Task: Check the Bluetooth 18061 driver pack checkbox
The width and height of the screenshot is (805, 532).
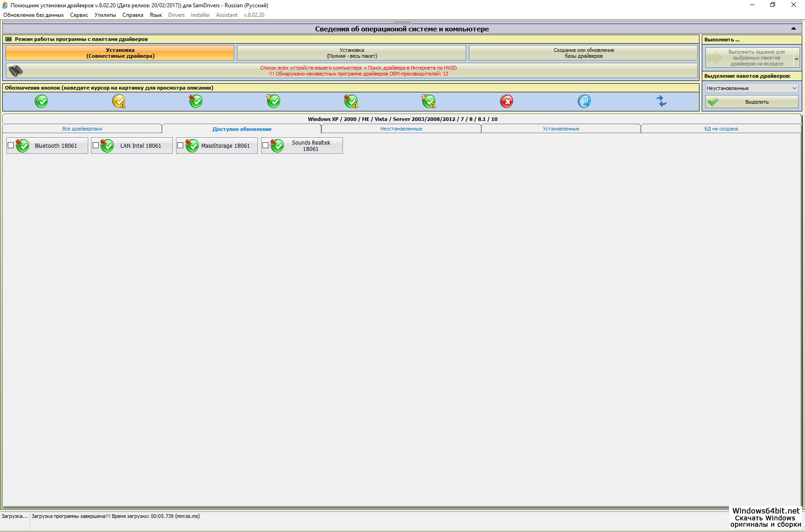Action: click(11, 146)
